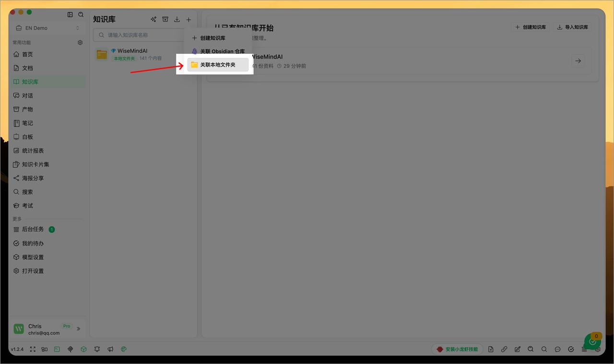Open 模型设置 model settings
Viewport: 614px width, 364px height.
pyautogui.click(x=48, y=257)
